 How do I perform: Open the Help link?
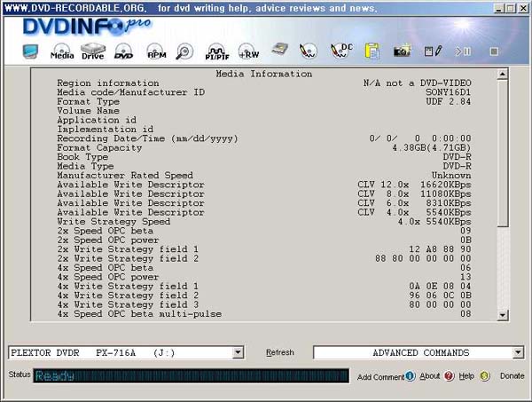tap(466, 376)
